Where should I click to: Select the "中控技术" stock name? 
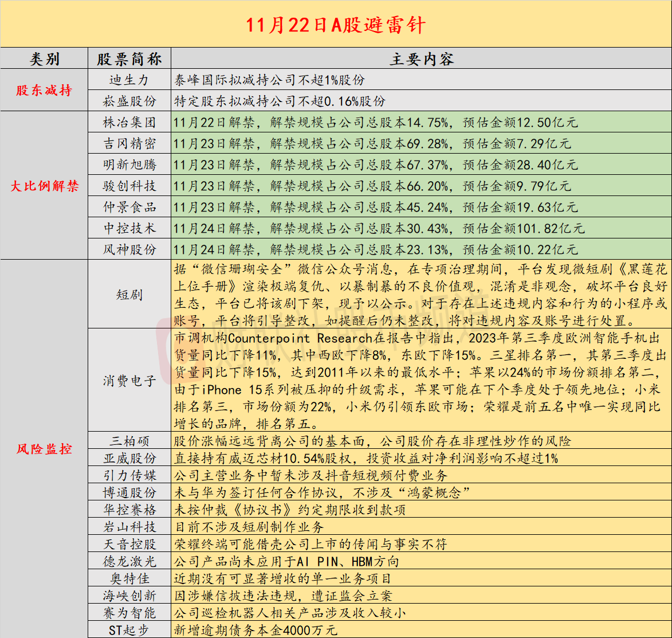(x=129, y=228)
